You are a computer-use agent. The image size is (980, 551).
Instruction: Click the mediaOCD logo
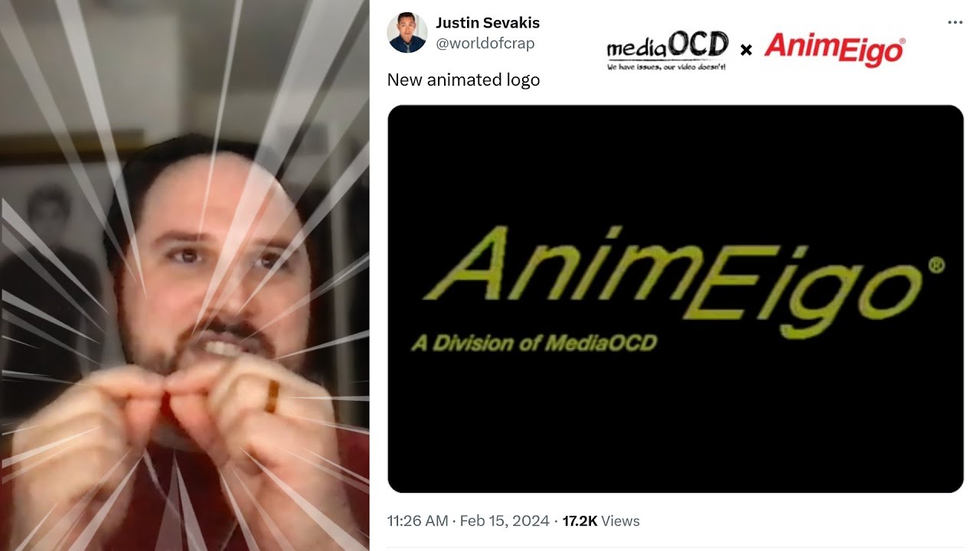(667, 51)
